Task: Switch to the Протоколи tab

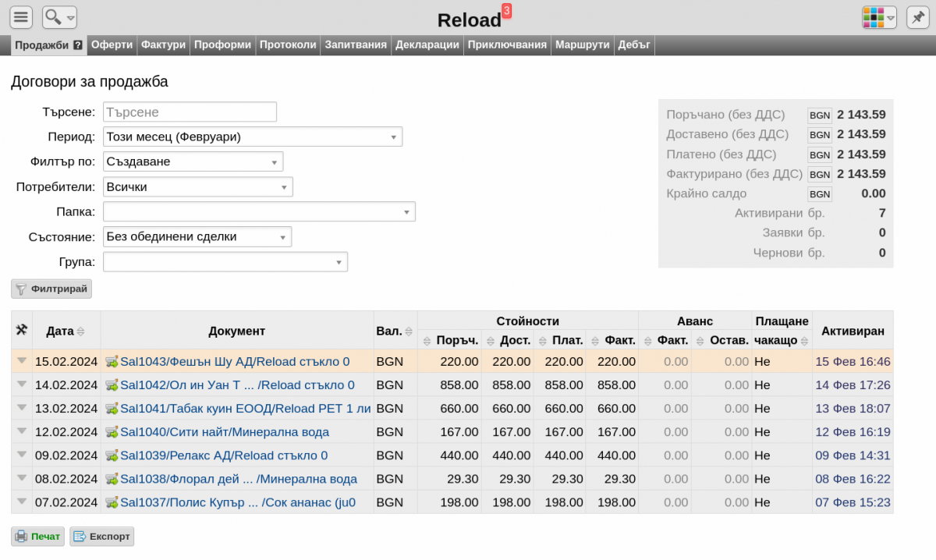Action: pyautogui.click(x=288, y=45)
